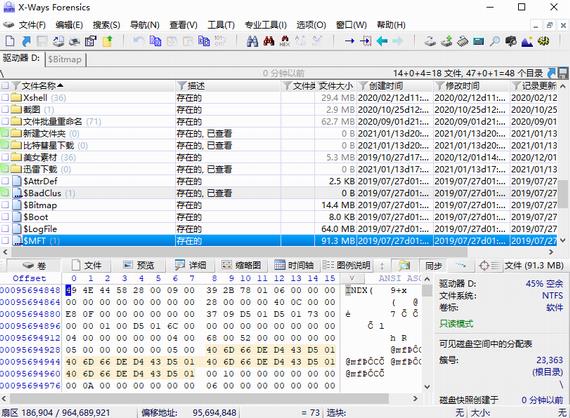Click the disk tools icon after the navigation arrows
Viewport: 570px width, 418px height.
tap(430, 41)
